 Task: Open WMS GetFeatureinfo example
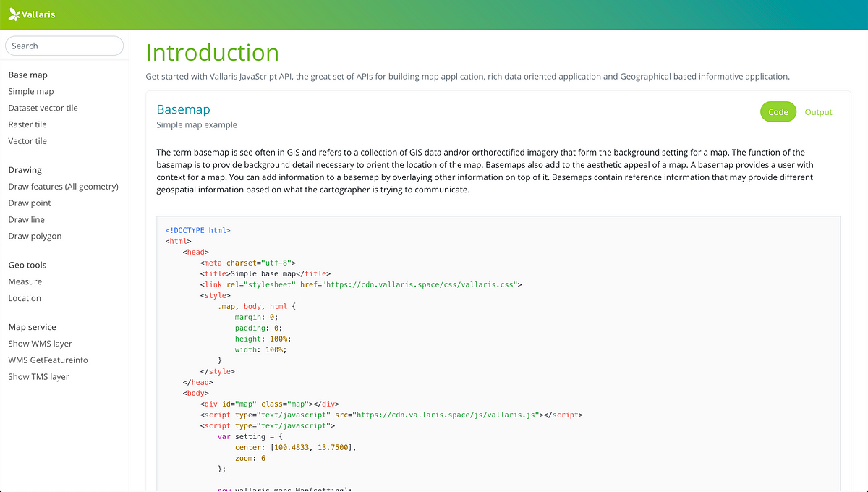[48, 360]
